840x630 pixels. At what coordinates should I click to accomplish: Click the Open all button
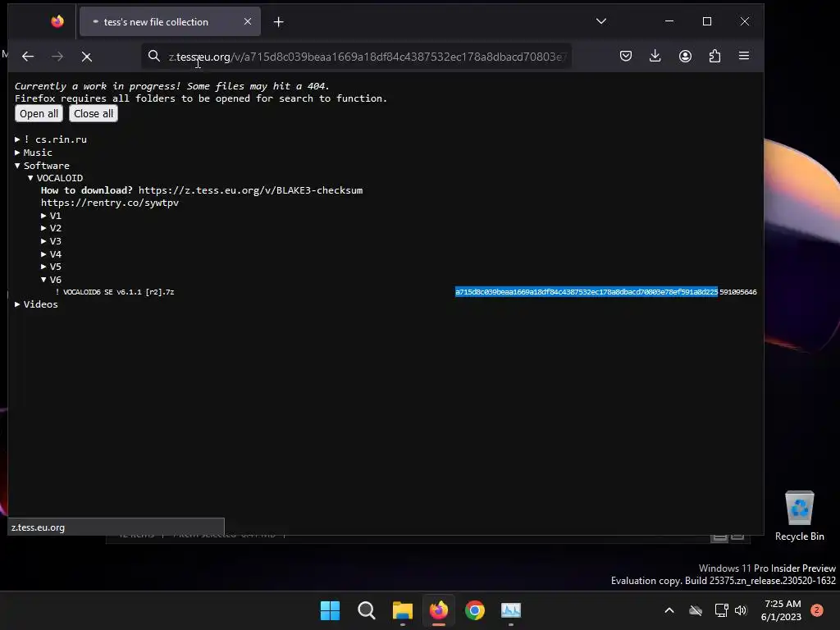tap(39, 113)
